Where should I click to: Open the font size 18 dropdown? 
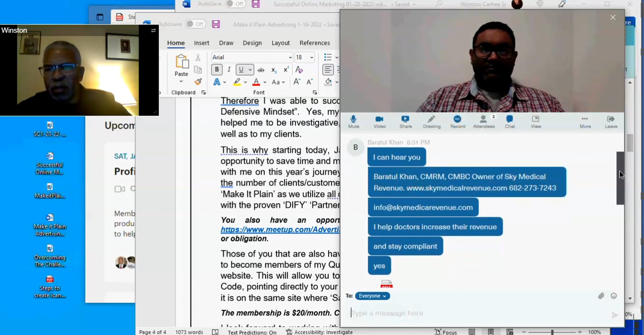(312, 57)
